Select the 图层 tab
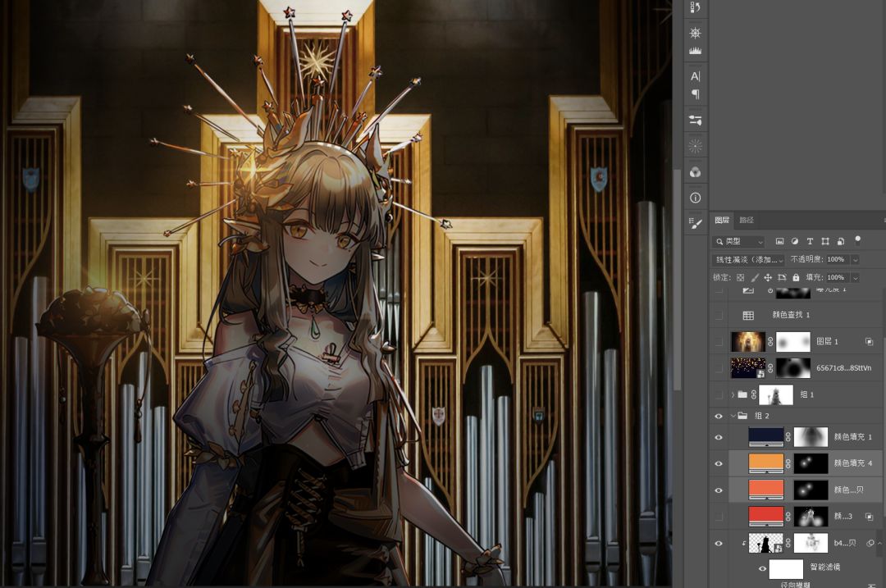Screen dimensions: 886x588 point(722,220)
